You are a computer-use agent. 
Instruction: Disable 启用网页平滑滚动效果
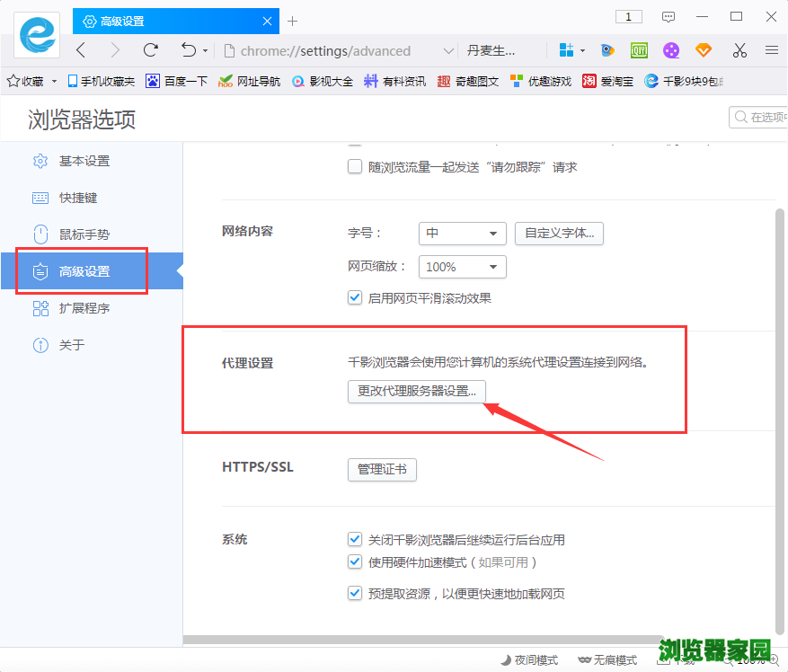[x=355, y=297]
